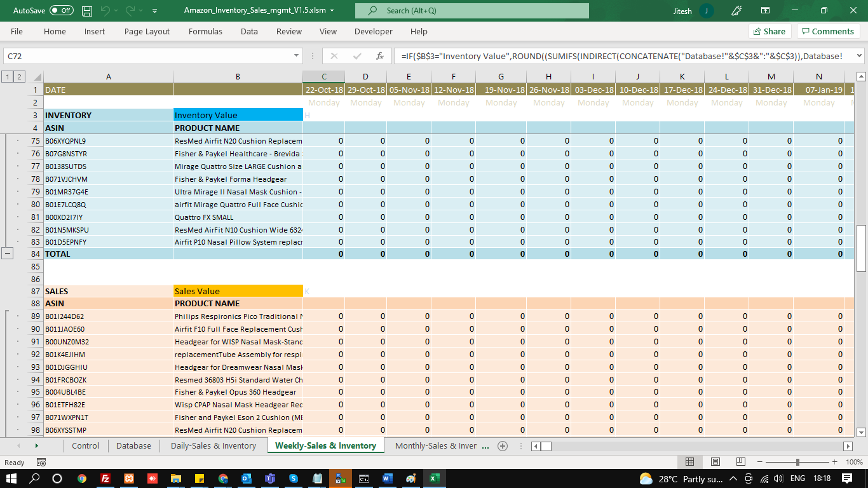Open Ribbon Display Options icon

pos(765,11)
